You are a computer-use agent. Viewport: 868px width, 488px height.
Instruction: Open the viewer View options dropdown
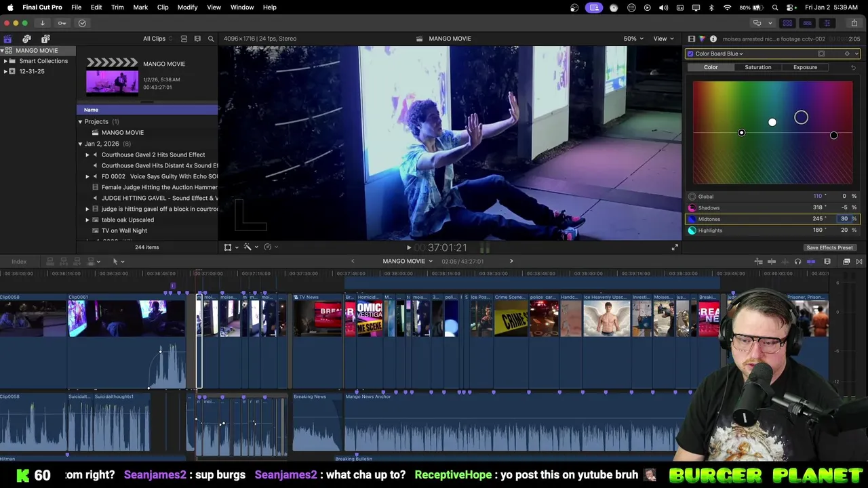663,39
